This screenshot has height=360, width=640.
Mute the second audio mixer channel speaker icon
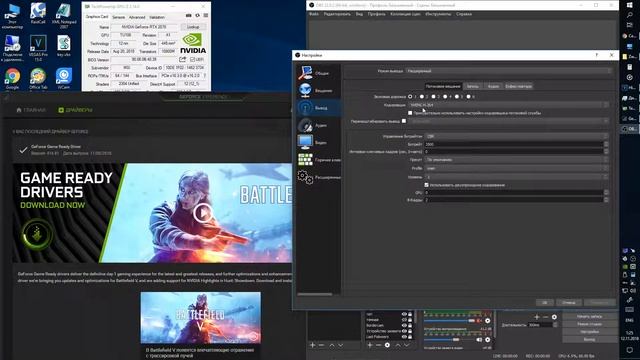click(479, 340)
